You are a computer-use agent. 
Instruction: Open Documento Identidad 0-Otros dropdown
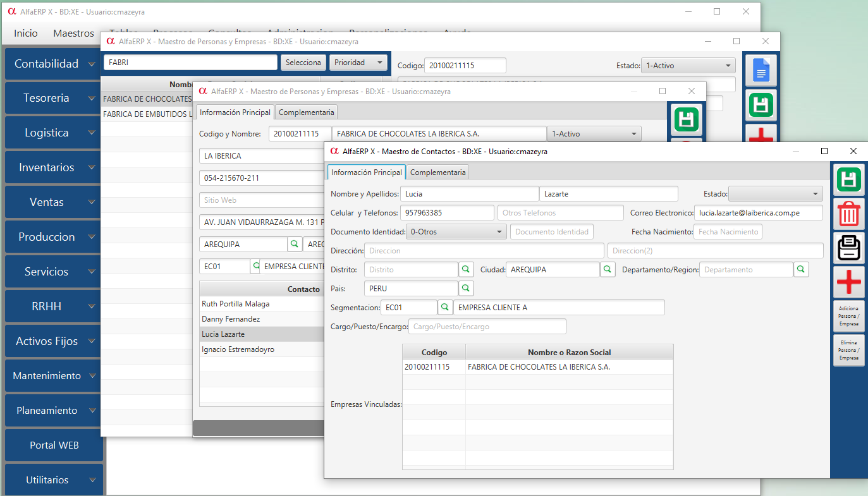[456, 232]
